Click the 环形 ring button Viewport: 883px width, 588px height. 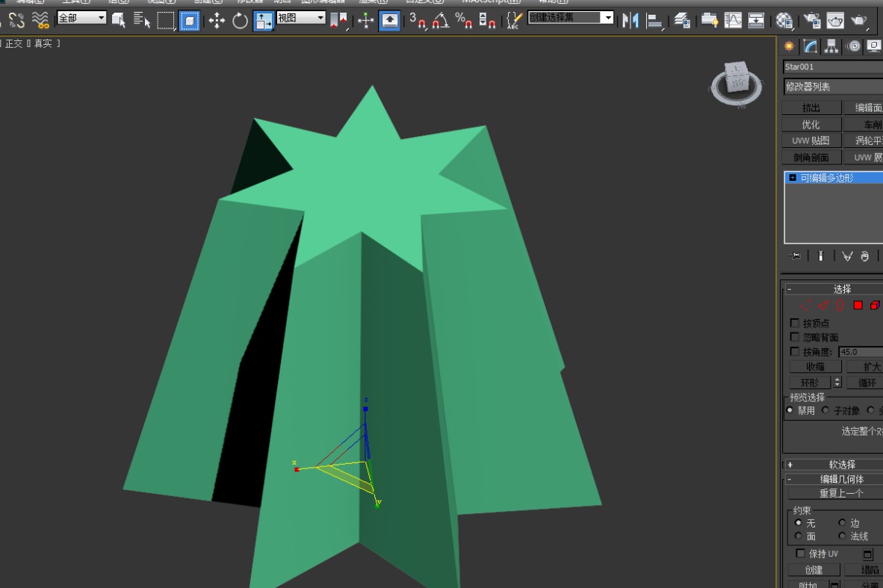[809, 383]
